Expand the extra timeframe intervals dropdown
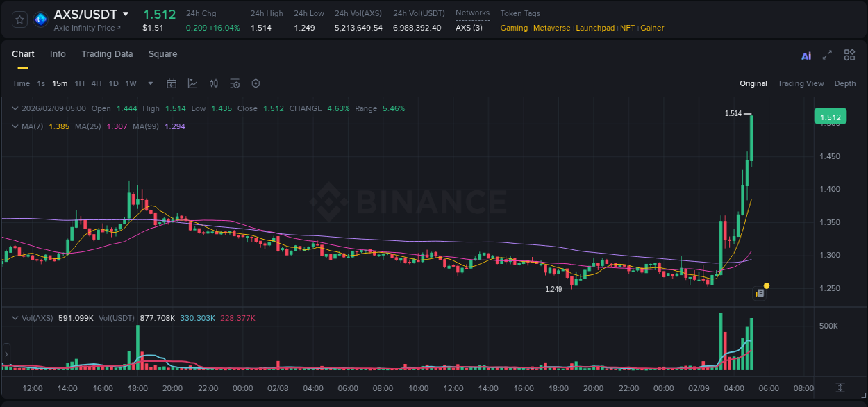Screen dimensions: 868x407 click(150, 83)
